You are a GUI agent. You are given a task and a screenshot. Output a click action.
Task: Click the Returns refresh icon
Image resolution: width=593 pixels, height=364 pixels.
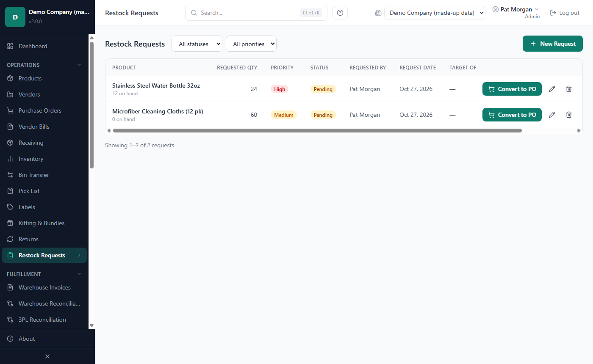point(10,239)
